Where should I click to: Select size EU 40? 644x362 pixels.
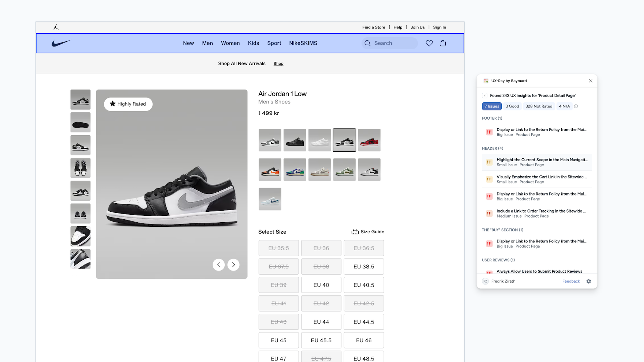click(x=321, y=285)
